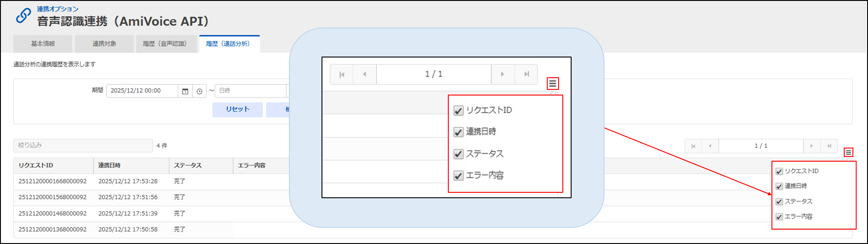The image size is (868, 244).
Task: Toggle エラー内容 column checkbox in right panel
Action: (x=779, y=217)
